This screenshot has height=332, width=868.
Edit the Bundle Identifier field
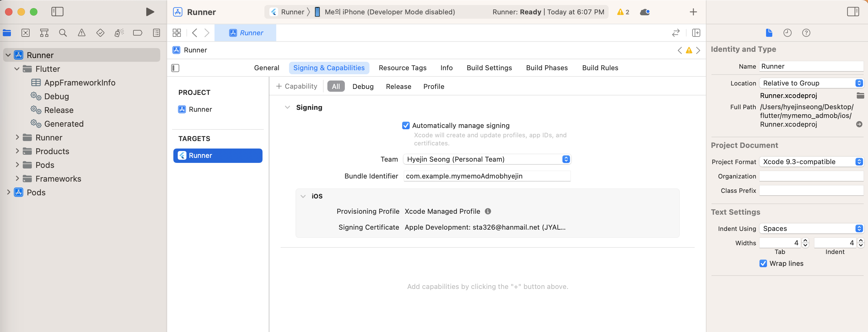click(487, 176)
